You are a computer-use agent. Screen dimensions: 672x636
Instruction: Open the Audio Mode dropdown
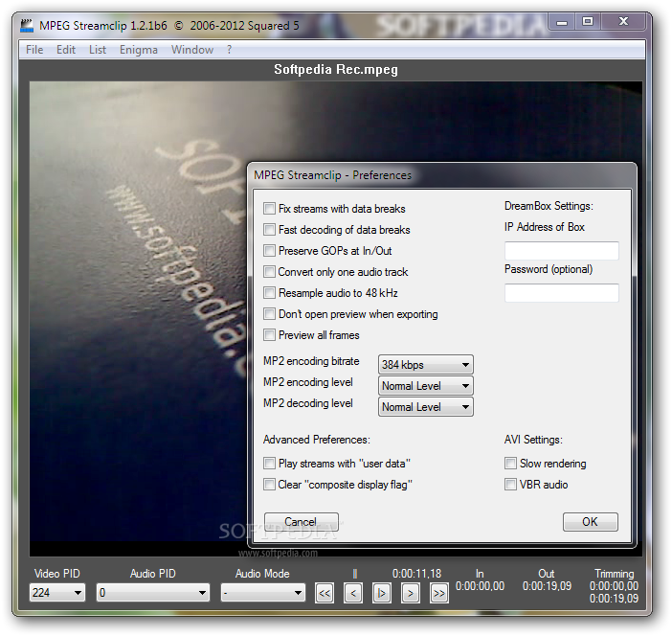pyautogui.click(x=262, y=593)
